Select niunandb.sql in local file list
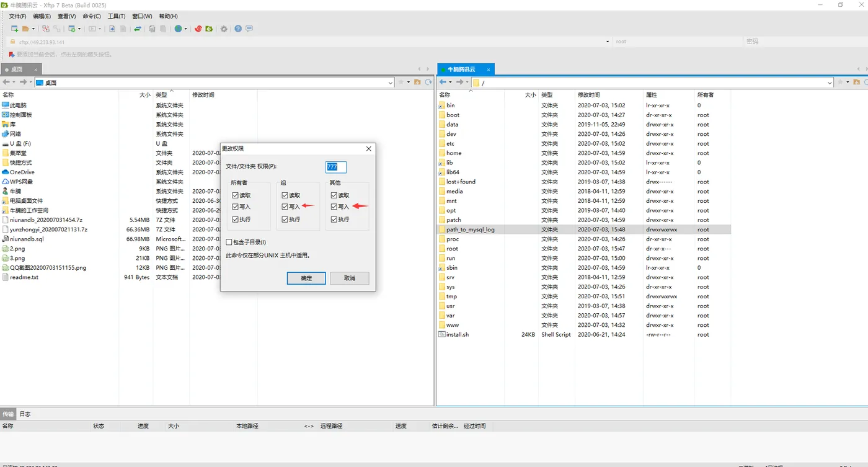868x467 pixels. (27, 239)
